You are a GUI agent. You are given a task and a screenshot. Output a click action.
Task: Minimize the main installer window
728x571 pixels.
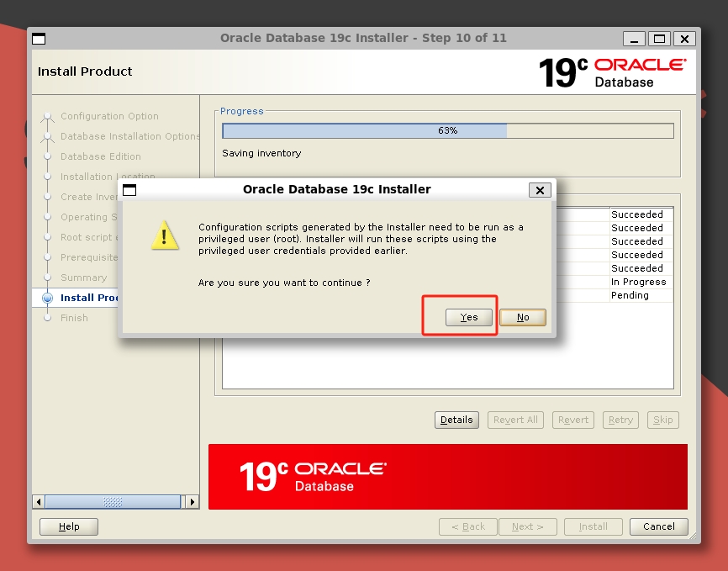635,39
